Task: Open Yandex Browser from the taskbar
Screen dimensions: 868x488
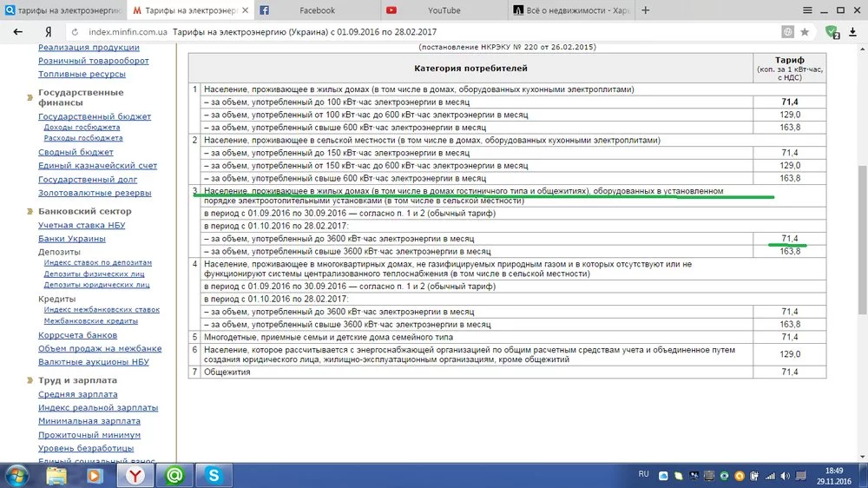Action: [x=135, y=476]
